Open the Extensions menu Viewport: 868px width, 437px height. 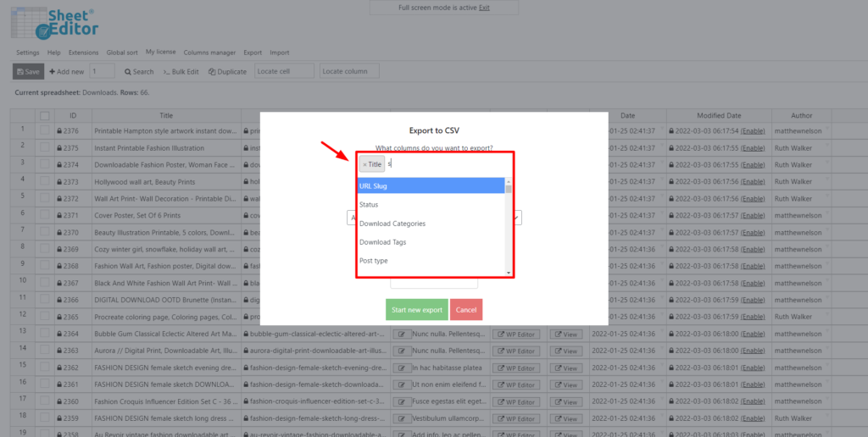click(x=84, y=53)
